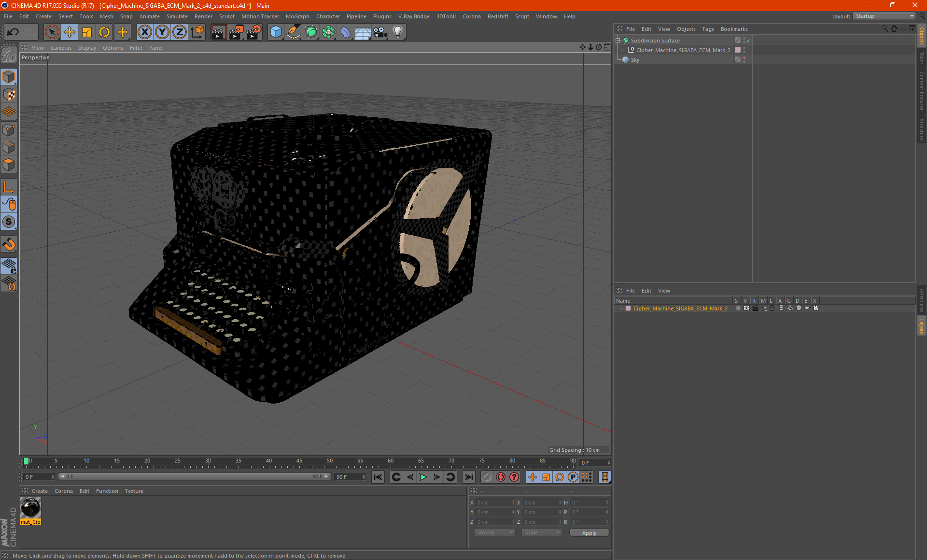Viewport: 927px width, 560px height.
Task: Select the mat_Cip material thumbnail
Action: 31,508
